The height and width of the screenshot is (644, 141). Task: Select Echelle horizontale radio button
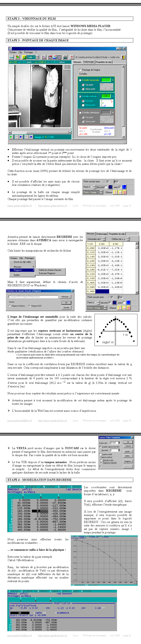point(80,80)
